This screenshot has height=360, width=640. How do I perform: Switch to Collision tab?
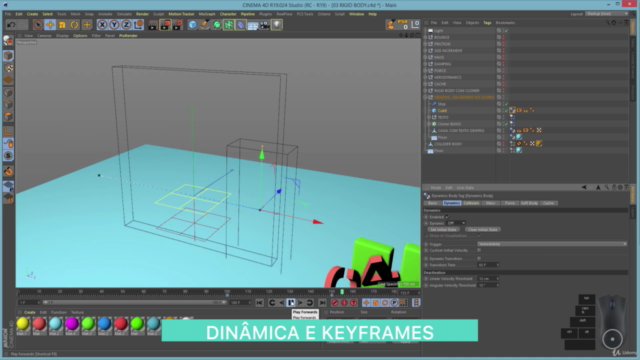(x=471, y=203)
